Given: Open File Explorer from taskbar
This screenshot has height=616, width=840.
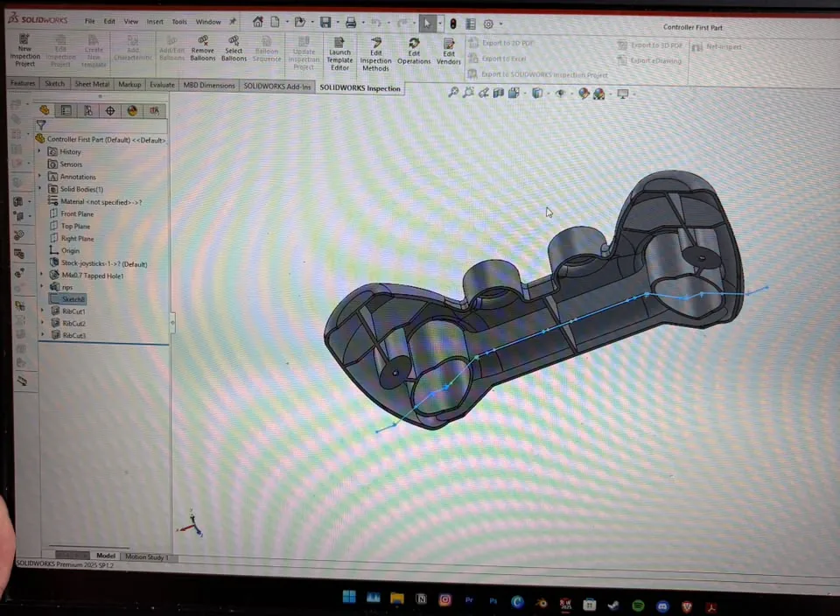Looking at the screenshot, I should coord(397,598).
